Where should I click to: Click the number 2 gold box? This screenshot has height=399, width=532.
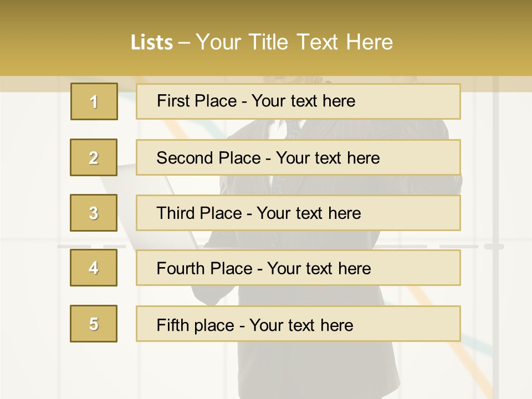94,157
